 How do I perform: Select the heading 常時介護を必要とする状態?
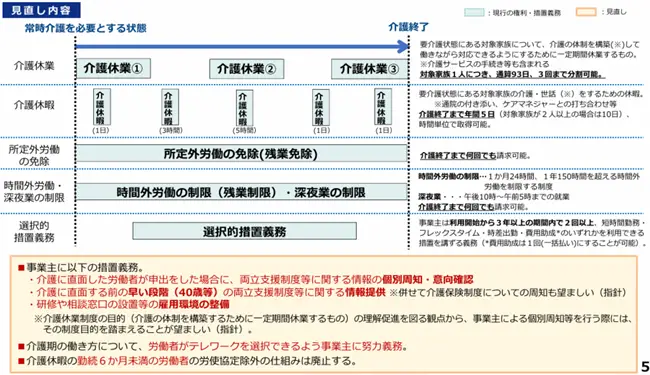coord(85,28)
